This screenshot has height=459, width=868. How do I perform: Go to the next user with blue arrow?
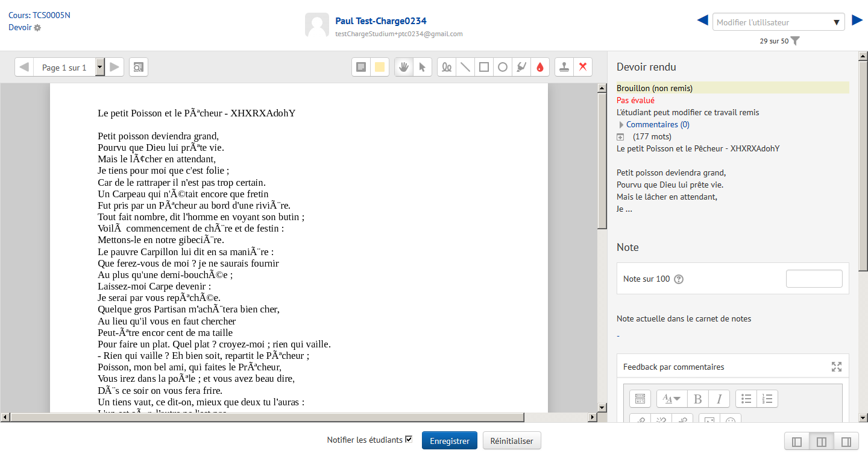(857, 21)
